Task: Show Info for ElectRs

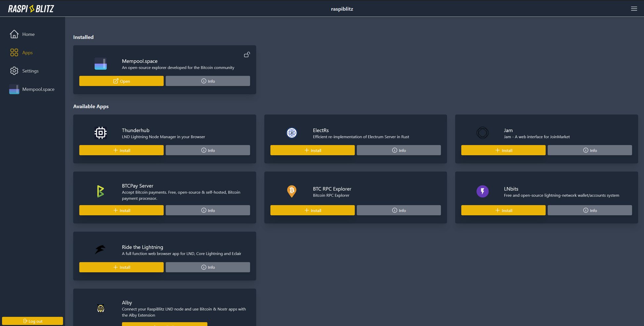Action: 398,150
